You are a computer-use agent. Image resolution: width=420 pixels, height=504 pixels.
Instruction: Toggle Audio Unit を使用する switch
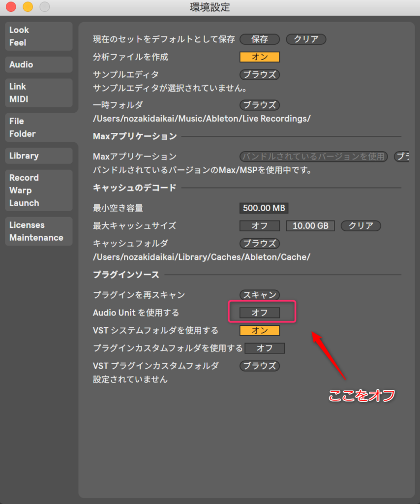(x=259, y=313)
